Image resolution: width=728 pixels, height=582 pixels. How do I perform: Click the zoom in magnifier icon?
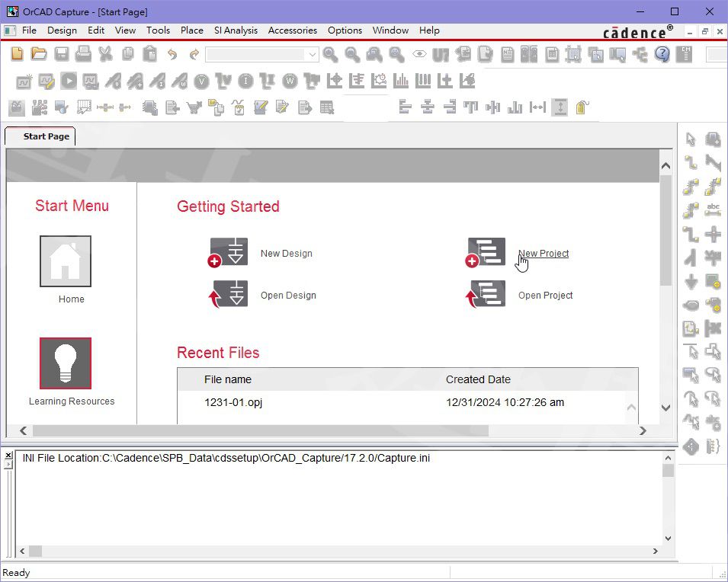pos(330,54)
